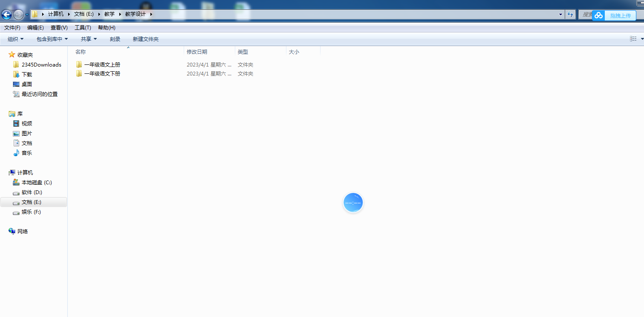Open the 包含到库中 dropdown

click(52, 39)
